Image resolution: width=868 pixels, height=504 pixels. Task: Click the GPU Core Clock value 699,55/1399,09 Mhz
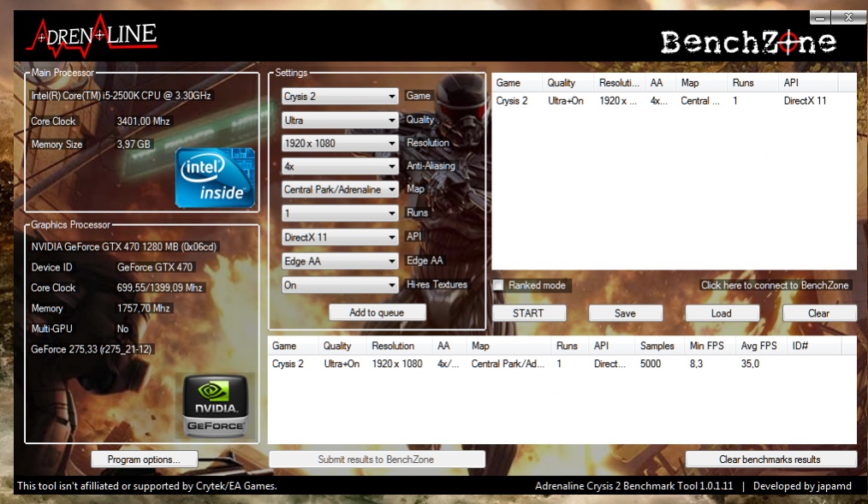pyautogui.click(x=160, y=288)
